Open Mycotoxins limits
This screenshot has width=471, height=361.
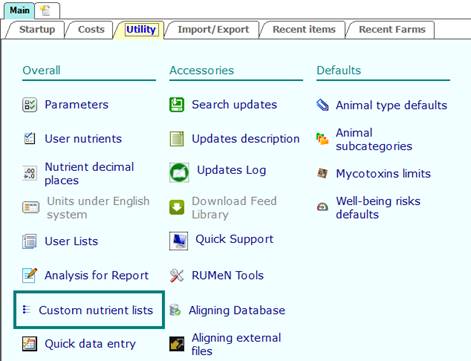tap(383, 174)
